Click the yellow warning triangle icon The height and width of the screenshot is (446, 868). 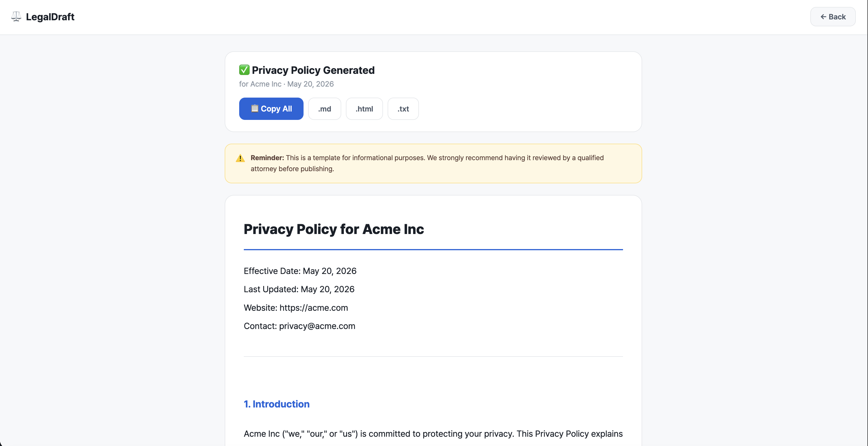240,158
